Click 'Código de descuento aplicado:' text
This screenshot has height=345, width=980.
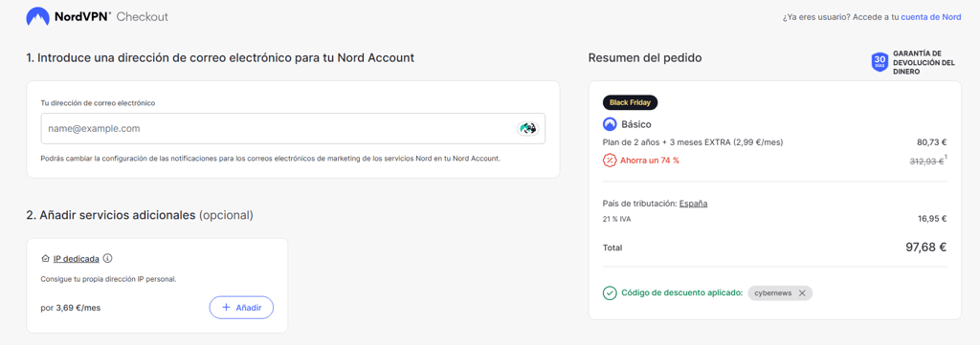coord(681,292)
